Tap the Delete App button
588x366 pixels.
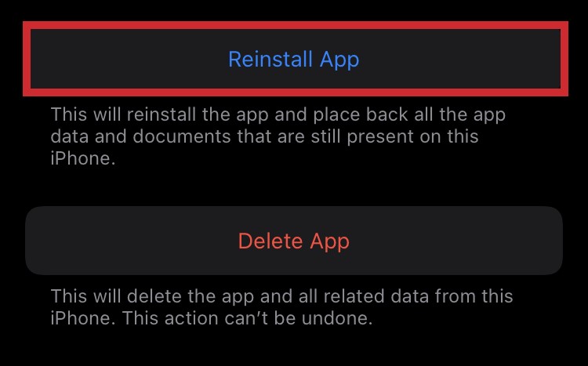point(294,241)
